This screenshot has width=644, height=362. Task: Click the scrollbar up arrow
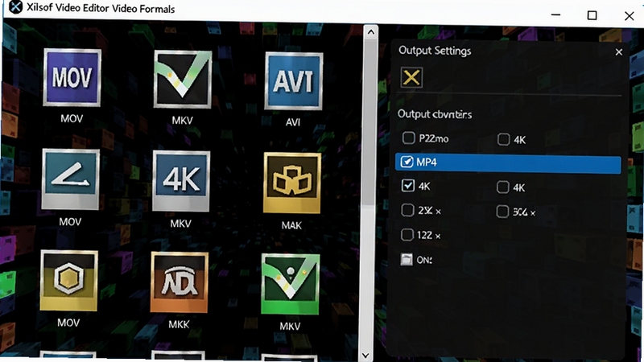(371, 32)
